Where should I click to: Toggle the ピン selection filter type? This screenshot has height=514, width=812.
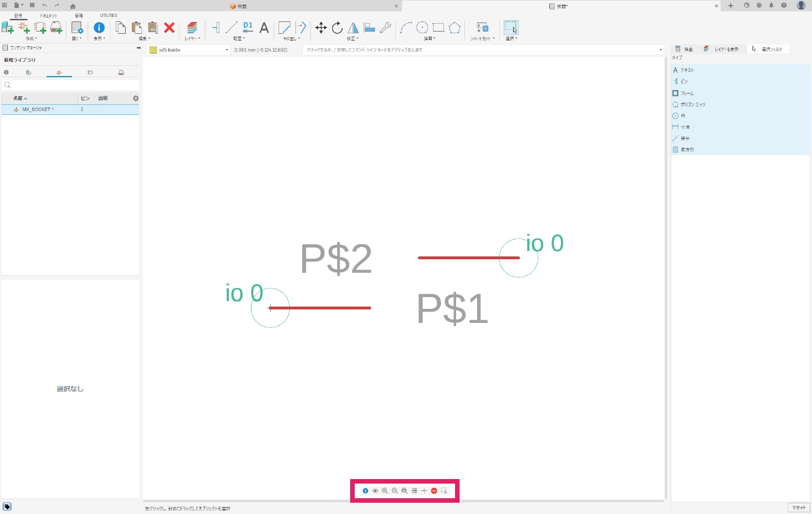683,82
